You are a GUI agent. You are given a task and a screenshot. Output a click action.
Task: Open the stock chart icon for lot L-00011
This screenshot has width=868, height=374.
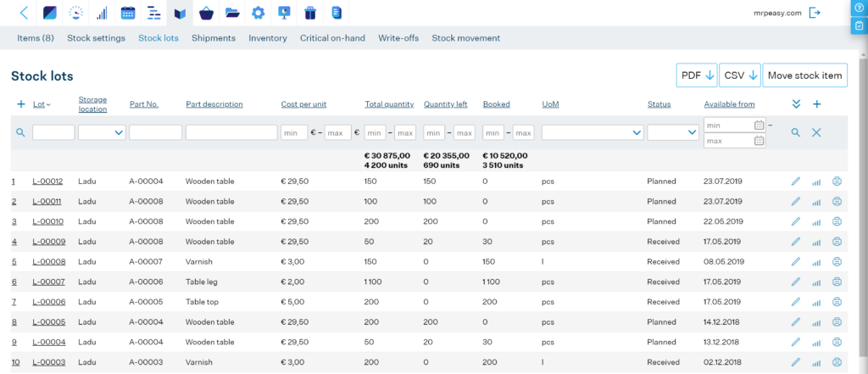click(x=816, y=202)
